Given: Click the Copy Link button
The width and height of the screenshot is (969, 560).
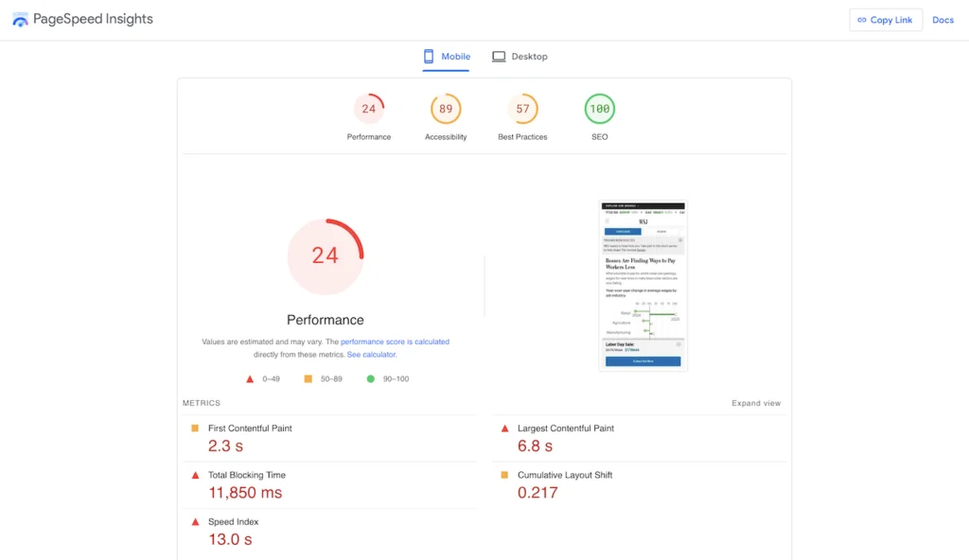Looking at the screenshot, I should (x=886, y=20).
